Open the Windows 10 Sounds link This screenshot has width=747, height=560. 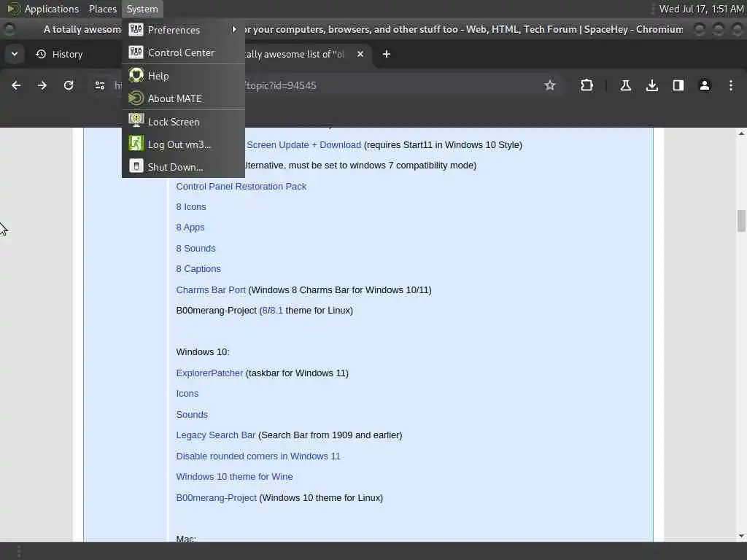pyautogui.click(x=192, y=414)
